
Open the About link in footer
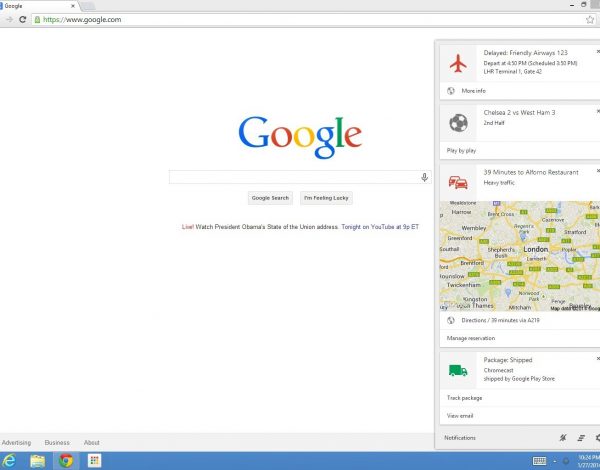[92, 442]
